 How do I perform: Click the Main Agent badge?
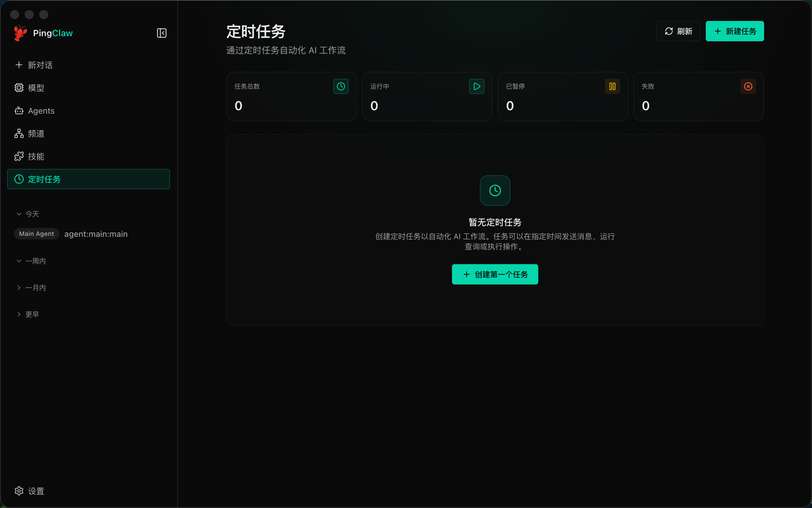pyautogui.click(x=36, y=234)
